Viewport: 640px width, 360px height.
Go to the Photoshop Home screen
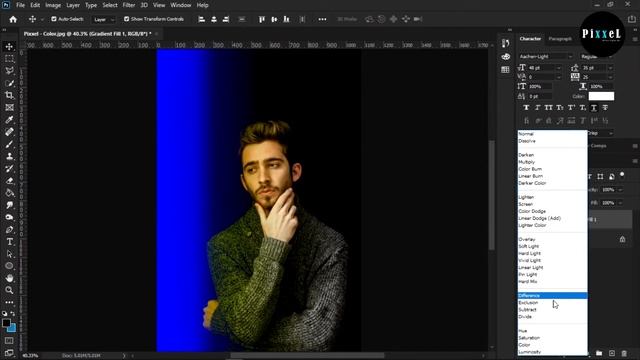pos(13,19)
